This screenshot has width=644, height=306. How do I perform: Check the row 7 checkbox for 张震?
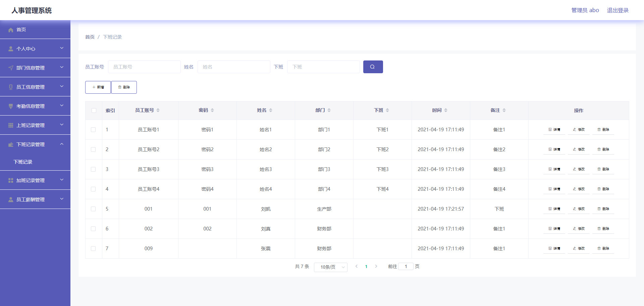pos(93,249)
